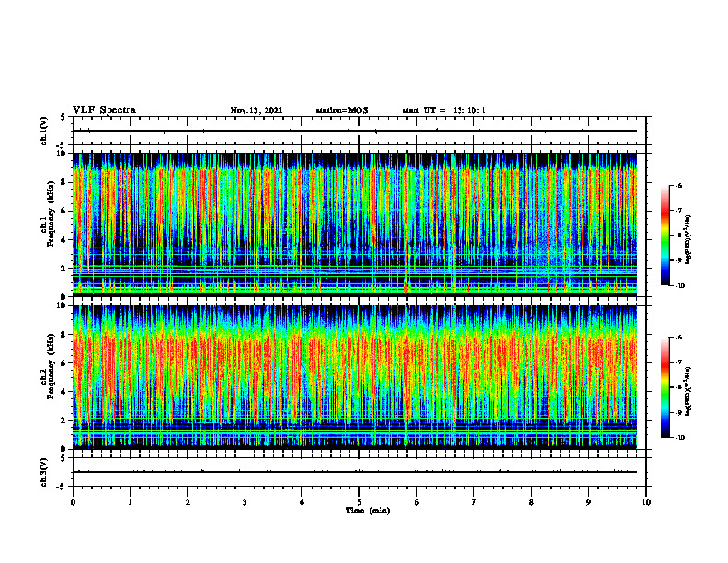Select the ch.1 "log(PSD)(V²/Hz)" colorbar label

click(688, 240)
